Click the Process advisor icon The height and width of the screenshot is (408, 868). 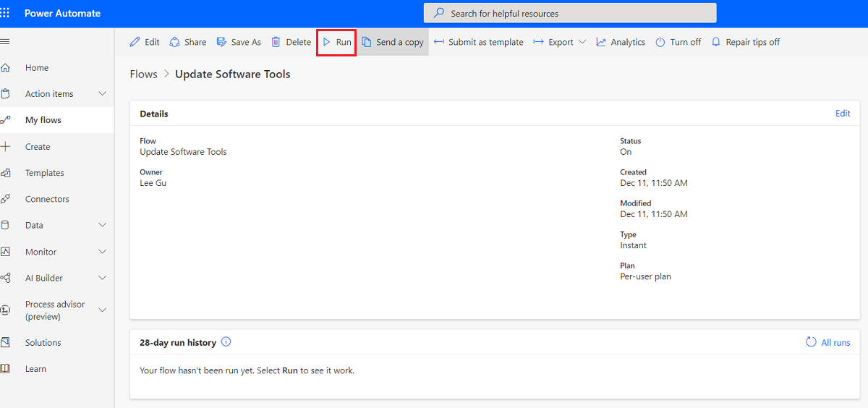6,310
